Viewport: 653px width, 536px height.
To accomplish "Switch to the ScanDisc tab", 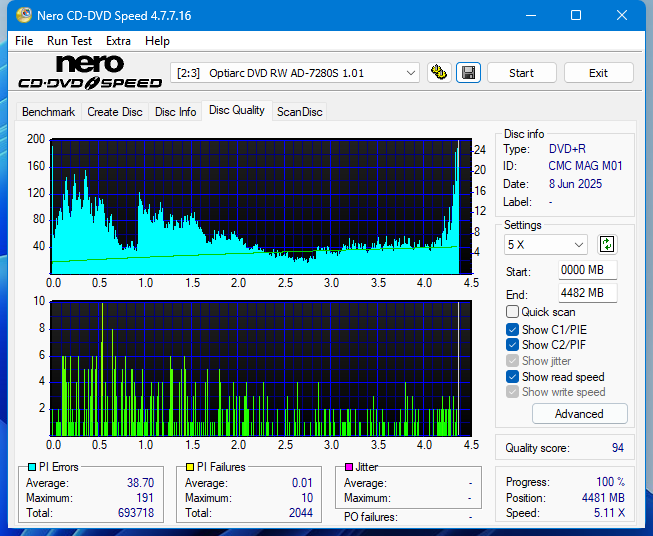I will pos(299,112).
